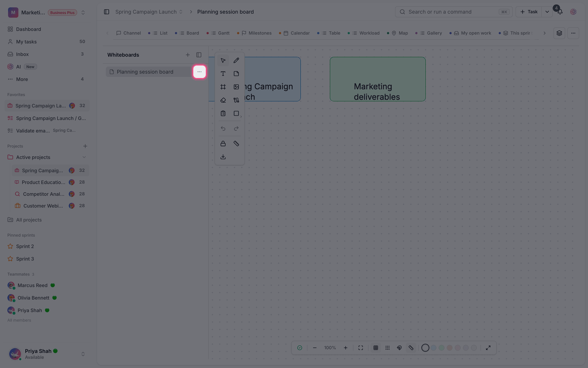Toggle the whiteboards list panel icon

[199, 55]
